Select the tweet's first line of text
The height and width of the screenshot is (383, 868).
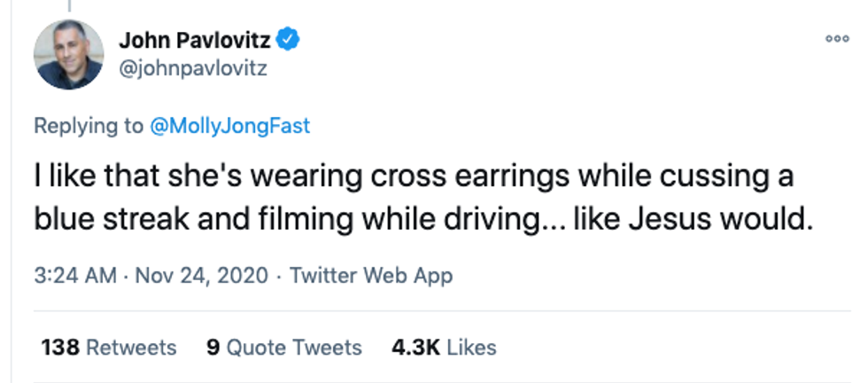click(414, 176)
